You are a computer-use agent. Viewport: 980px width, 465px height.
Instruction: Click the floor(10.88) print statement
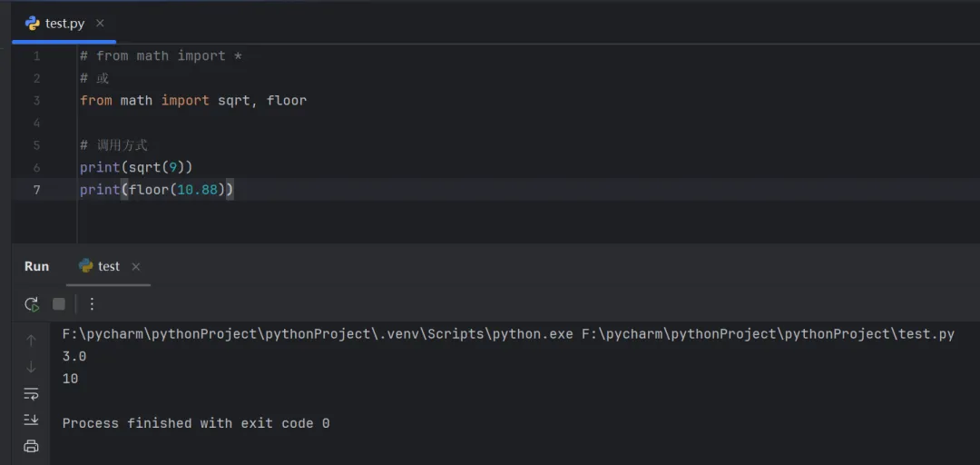[157, 190]
